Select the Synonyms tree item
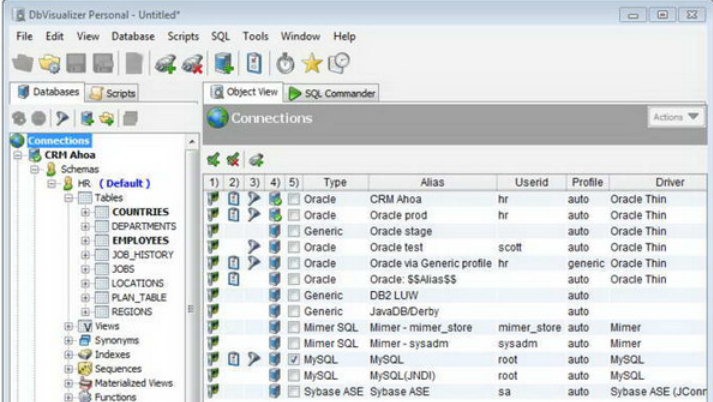The width and height of the screenshot is (713, 402). [x=116, y=340]
